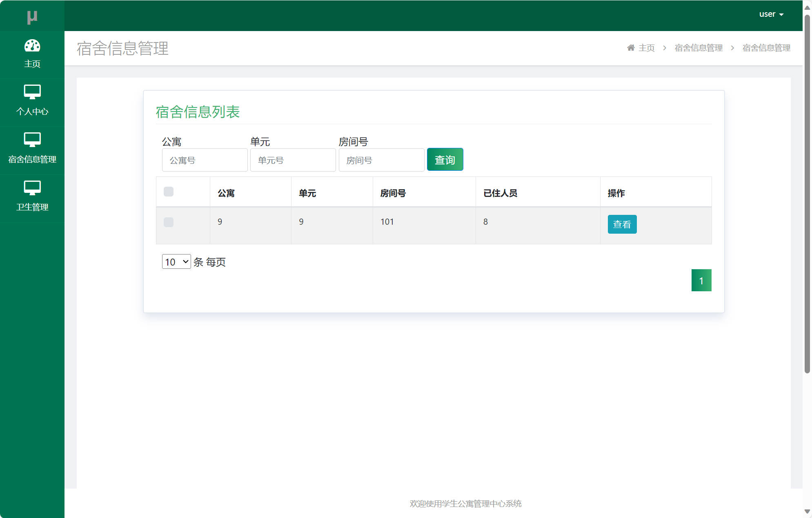Open the per-page count dropdown showing 10
The image size is (812, 518).
click(176, 261)
